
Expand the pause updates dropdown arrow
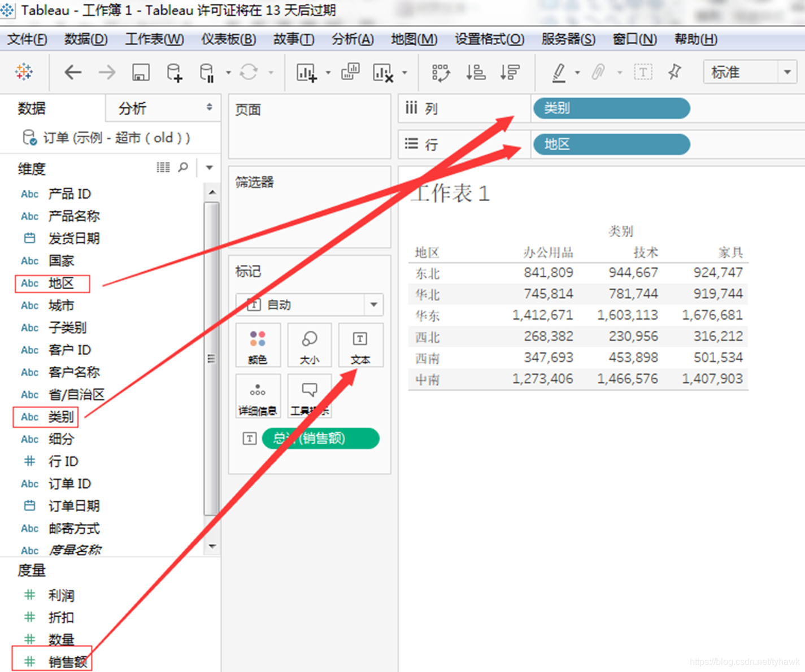[228, 72]
